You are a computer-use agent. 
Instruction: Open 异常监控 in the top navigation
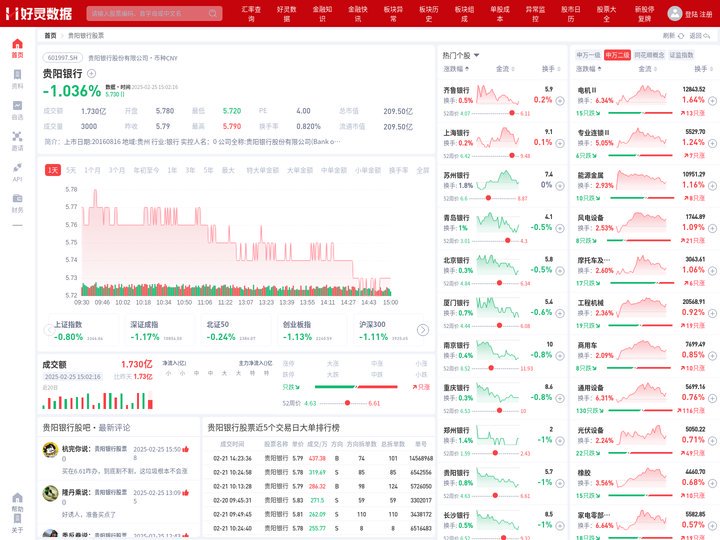click(535, 14)
